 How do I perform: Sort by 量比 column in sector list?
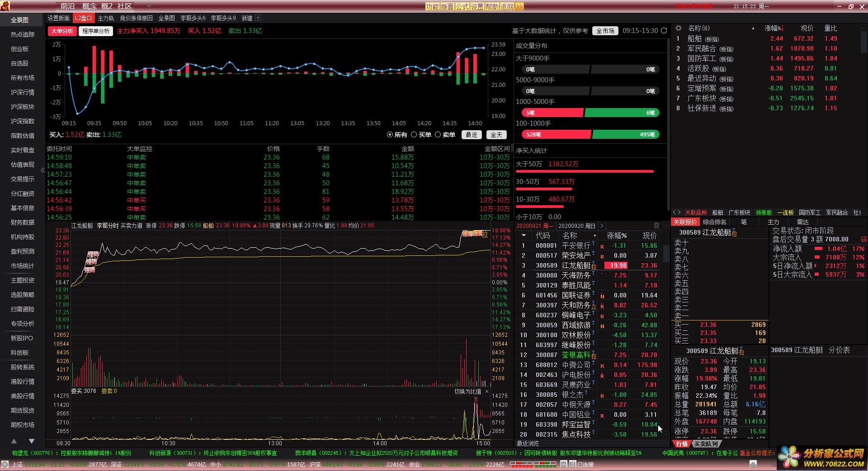pyautogui.click(x=830, y=28)
